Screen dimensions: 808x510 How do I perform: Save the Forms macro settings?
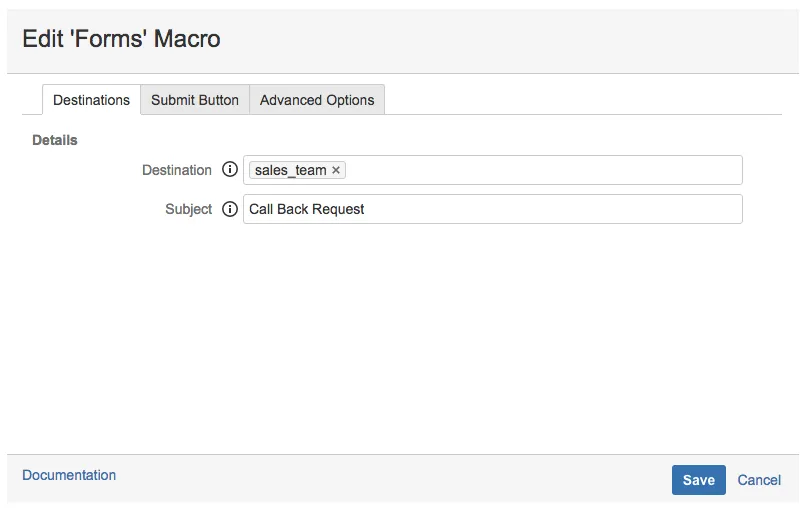698,480
